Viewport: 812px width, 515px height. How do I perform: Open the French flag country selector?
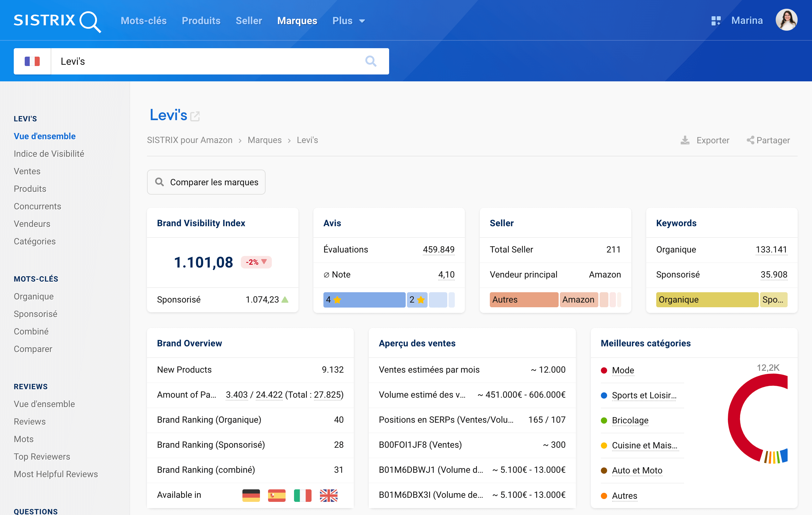click(x=32, y=61)
